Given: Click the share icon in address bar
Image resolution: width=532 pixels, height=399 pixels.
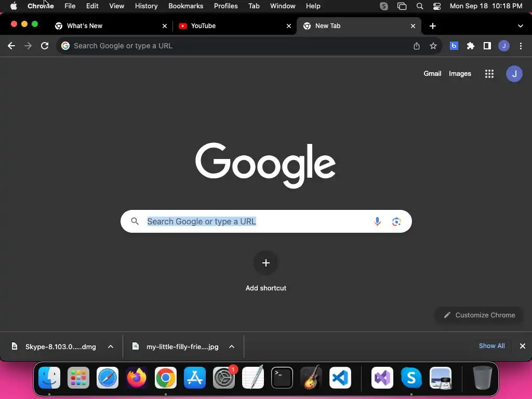Looking at the screenshot, I should [x=417, y=46].
